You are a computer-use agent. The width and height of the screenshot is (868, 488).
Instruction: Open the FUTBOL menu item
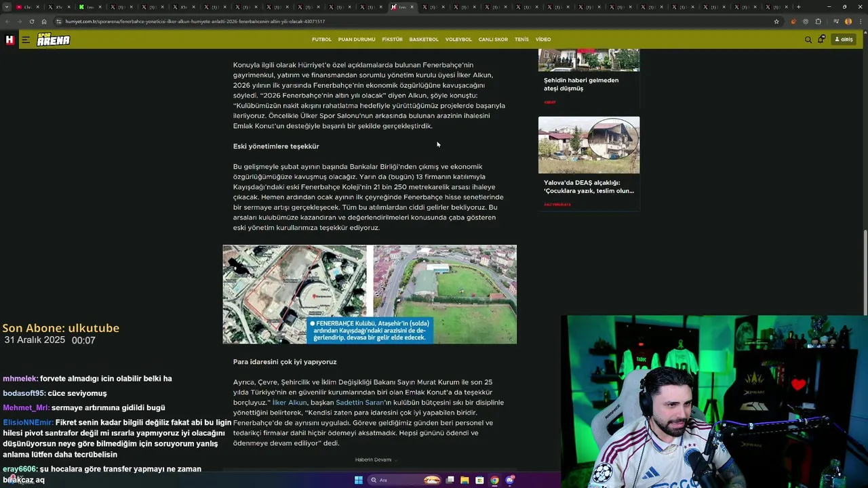321,39
